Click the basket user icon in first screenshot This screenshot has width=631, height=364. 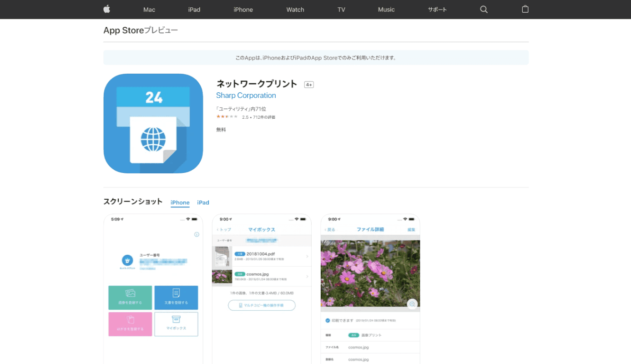[127, 260]
